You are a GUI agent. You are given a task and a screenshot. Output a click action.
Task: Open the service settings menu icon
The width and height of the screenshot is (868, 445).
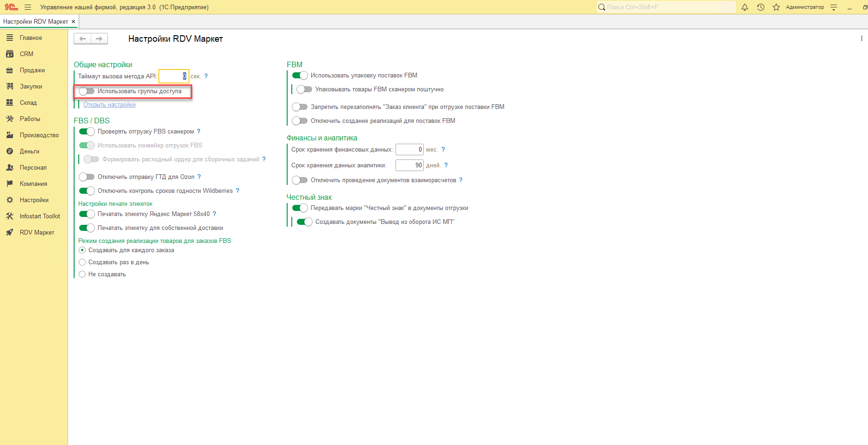coord(834,7)
